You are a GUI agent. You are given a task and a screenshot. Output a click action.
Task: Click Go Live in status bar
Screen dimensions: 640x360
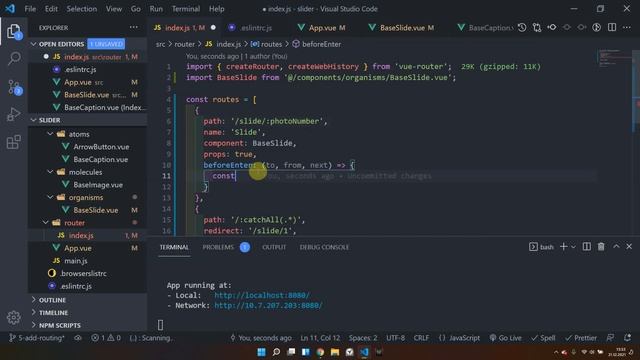(505, 338)
